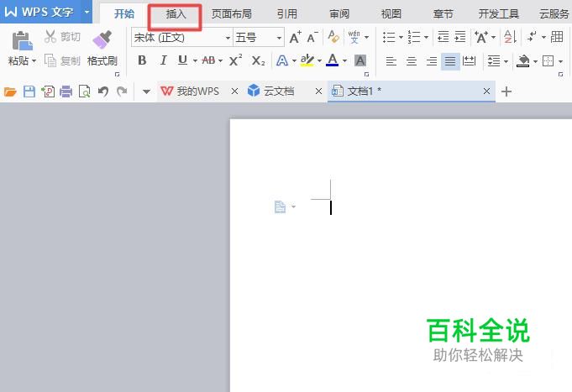
Task: Open the 审阅 (Review) tab
Action: click(x=338, y=14)
